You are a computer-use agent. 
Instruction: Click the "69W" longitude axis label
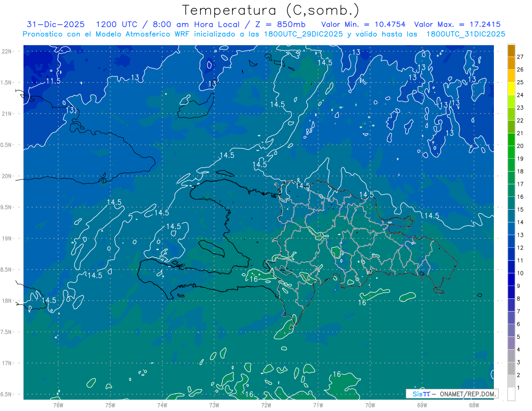click(422, 405)
